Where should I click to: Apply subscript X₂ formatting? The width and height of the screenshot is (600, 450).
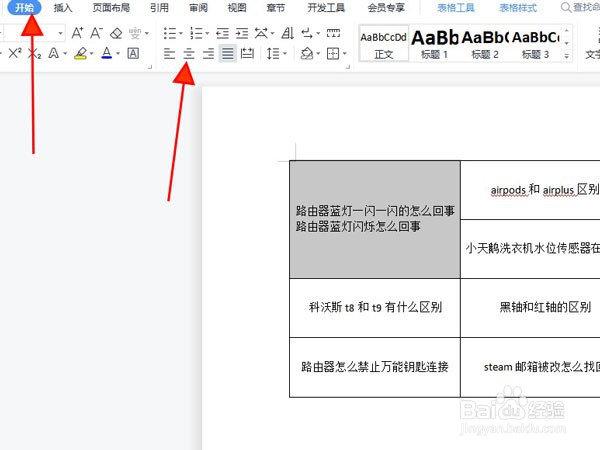pos(34,53)
